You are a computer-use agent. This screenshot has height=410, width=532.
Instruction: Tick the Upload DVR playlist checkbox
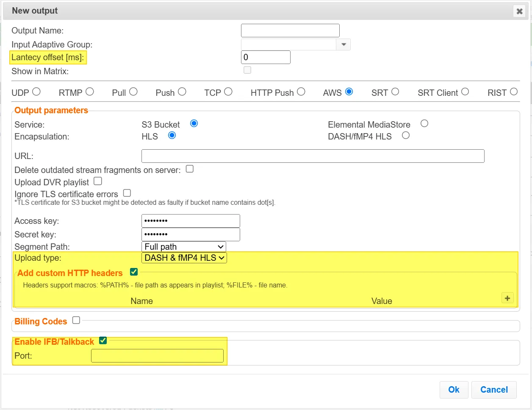pos(98,181)
